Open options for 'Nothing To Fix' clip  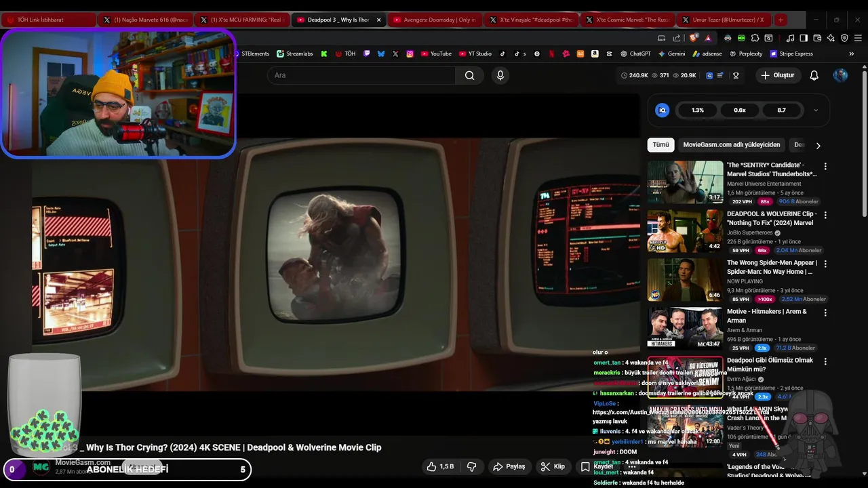point(825,215)
